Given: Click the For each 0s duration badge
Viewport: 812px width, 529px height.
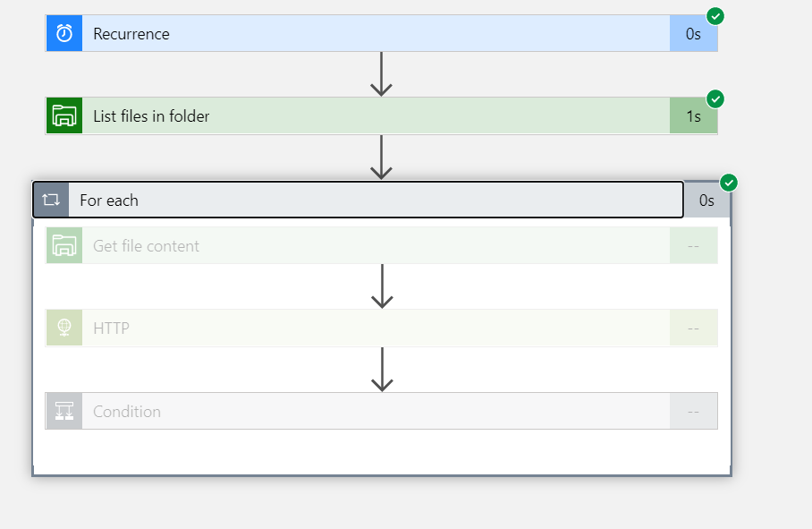Looking at the screenshot, I should [x=706, y=201].
